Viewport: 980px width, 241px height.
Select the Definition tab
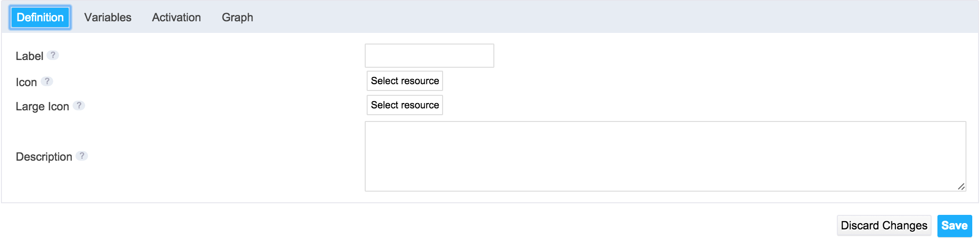tap(40, 17)
